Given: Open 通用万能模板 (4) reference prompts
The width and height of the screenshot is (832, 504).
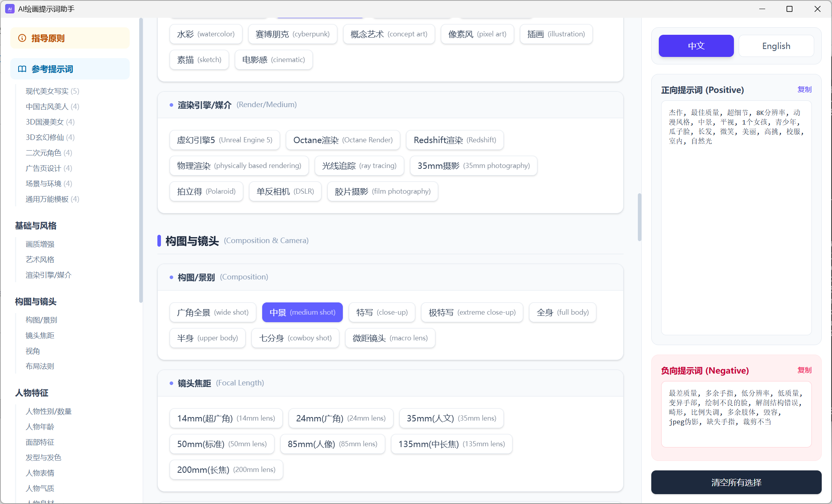Looking at the screenshot, I should point(53,199).
